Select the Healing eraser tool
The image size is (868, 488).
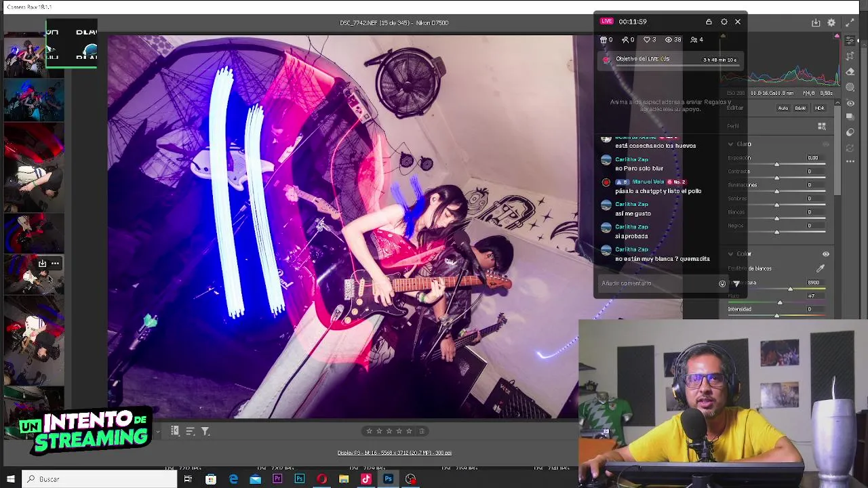[x=850, y=72]
